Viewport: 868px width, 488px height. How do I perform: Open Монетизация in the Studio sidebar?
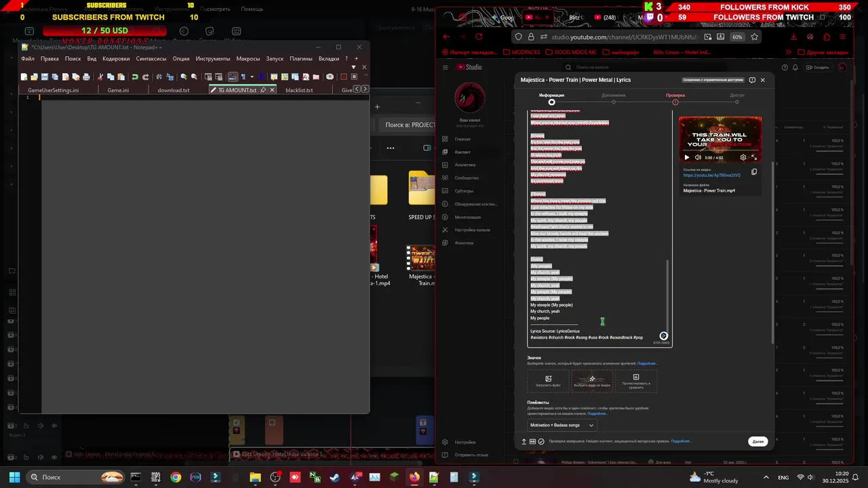(467, 217)
